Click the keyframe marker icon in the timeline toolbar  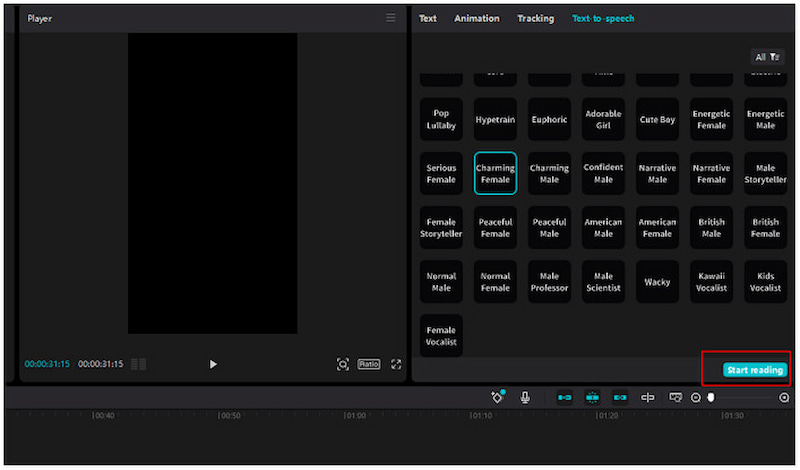pyautogui.click(x=497, y=397)
